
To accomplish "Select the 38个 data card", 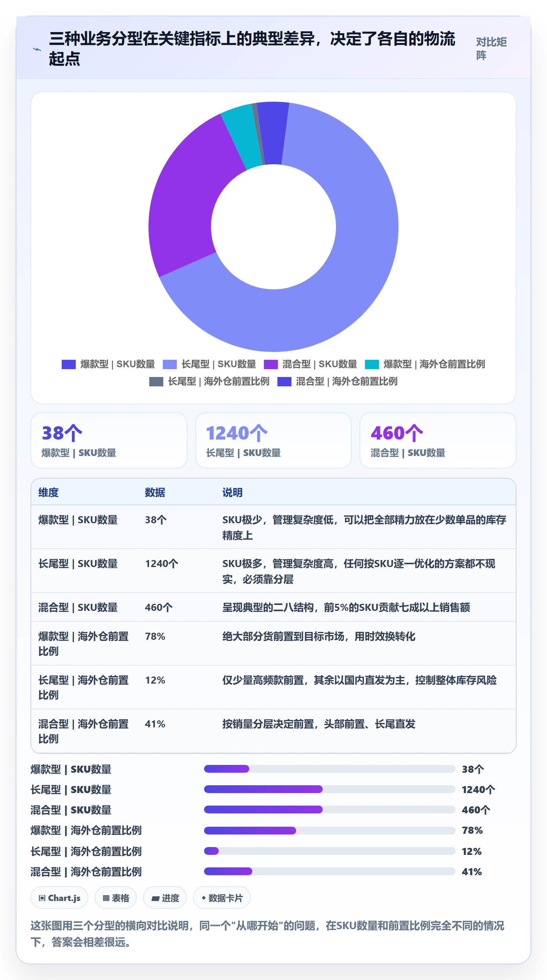I will tap(109, 440).
